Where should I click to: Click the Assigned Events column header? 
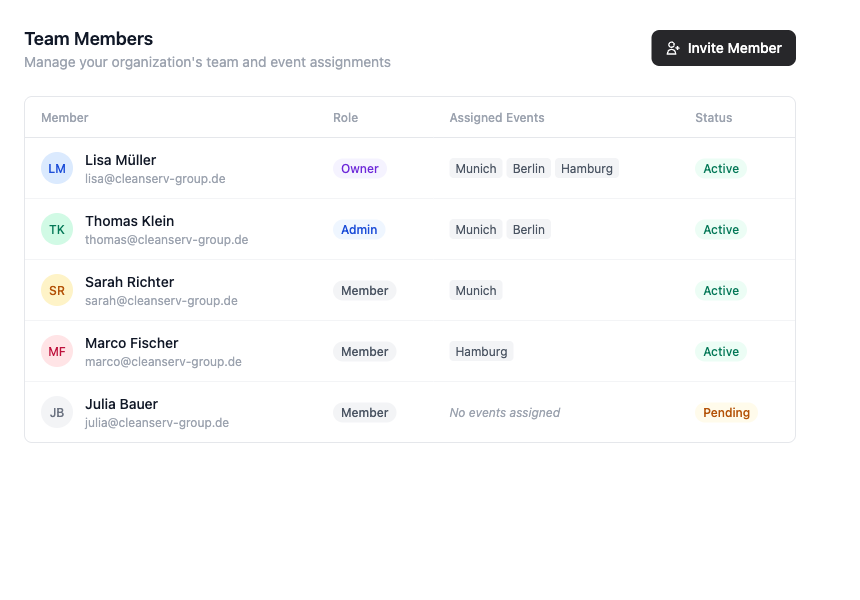click(x=497, y=118)
